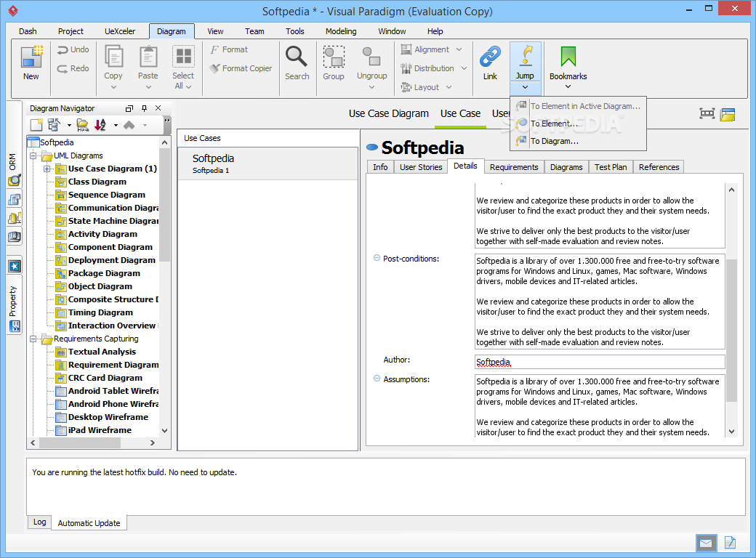Open the Modeling ribbon tab
756x558 pixels.
coord(341,31)
